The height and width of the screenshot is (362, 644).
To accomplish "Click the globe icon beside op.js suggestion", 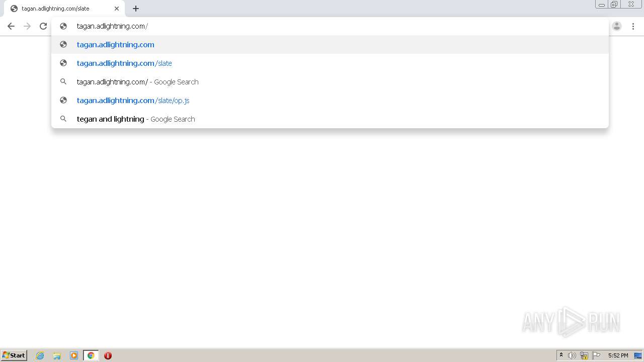I will point(63,101).
